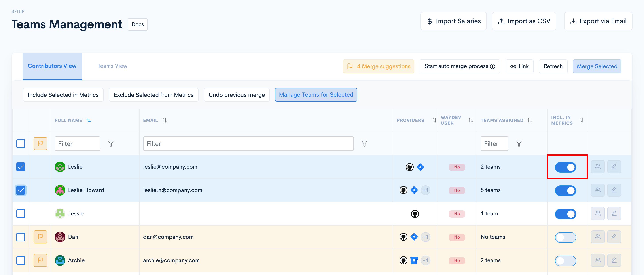
Task: Click the GitHub icon in Leslie's row
Action: (x=409, y=167)
